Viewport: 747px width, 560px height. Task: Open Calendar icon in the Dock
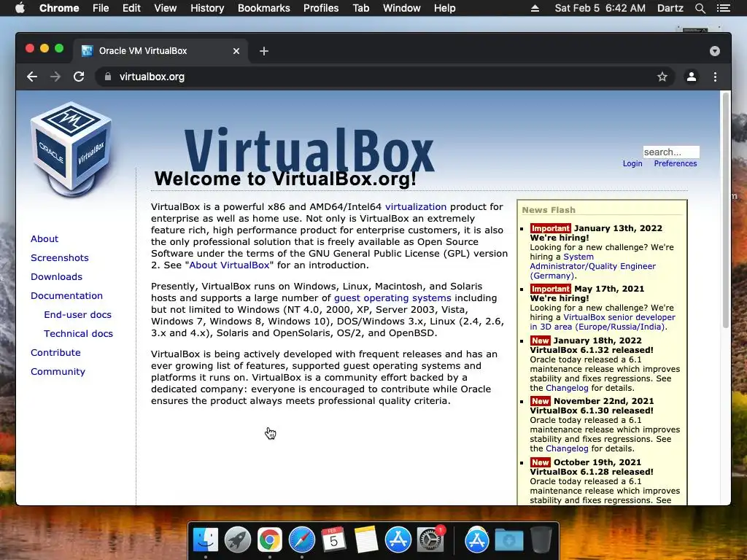click(x=333, y=540)
